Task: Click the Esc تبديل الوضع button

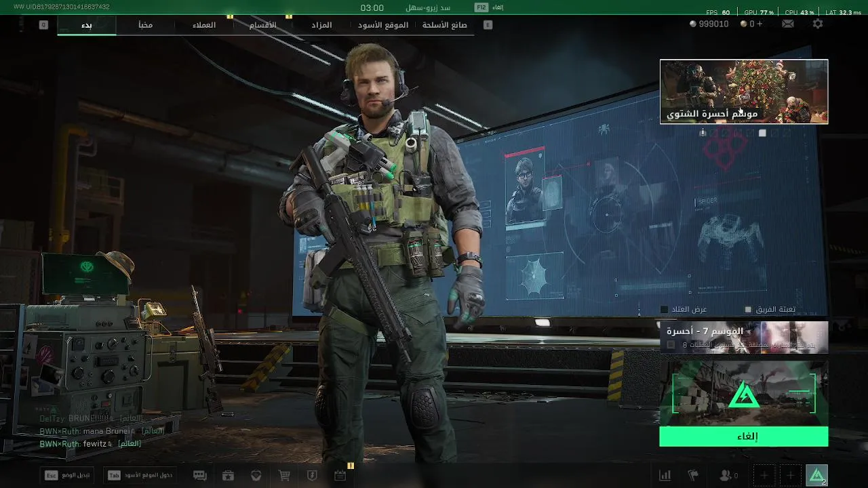Action: [x=67, y=475]
